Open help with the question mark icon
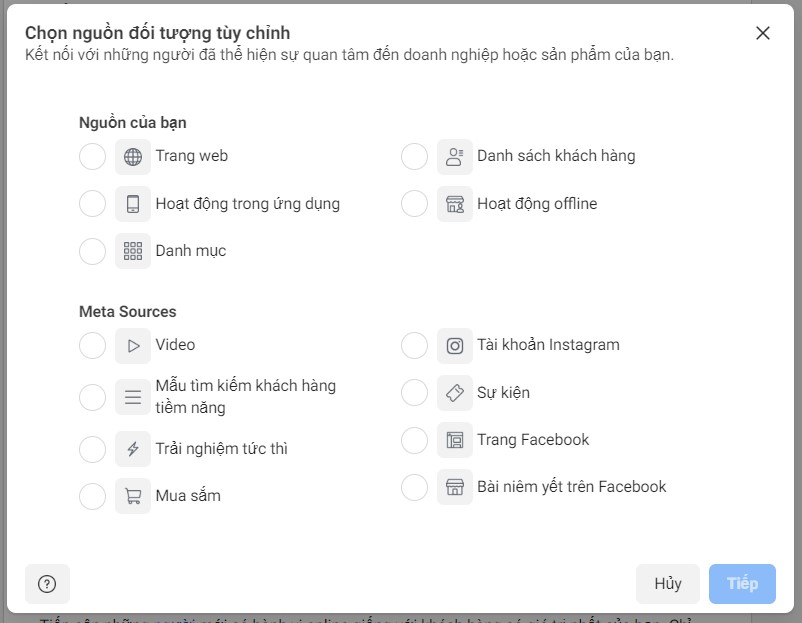 [x=47, y=584]
